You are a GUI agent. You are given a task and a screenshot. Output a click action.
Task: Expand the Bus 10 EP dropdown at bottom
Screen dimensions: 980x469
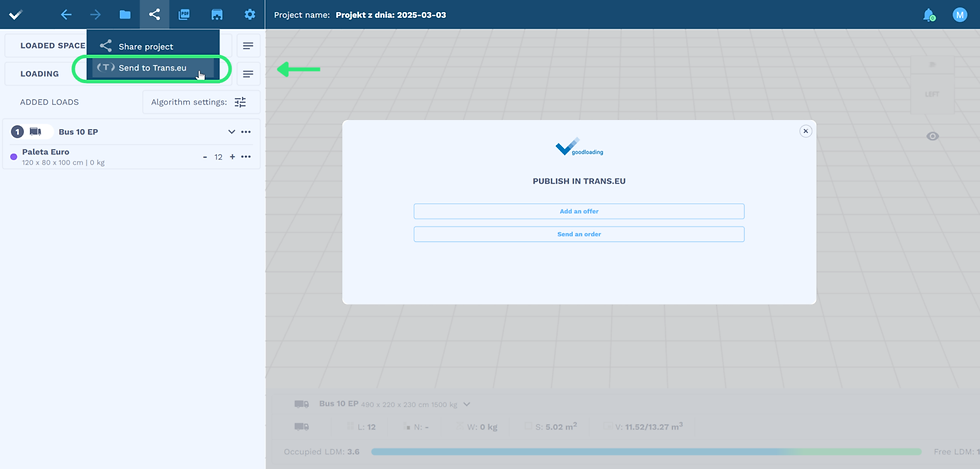click(466, 404)
